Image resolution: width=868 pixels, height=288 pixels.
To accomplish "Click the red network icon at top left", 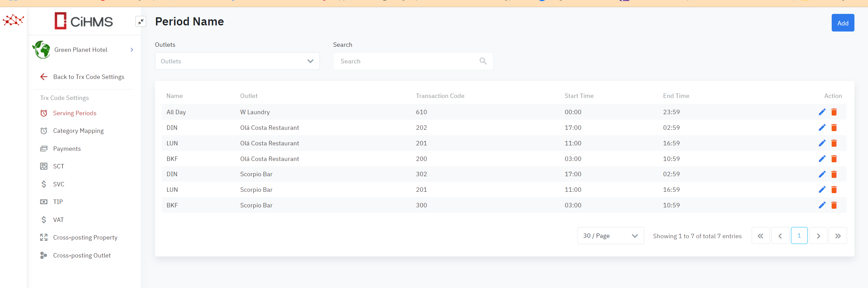I will 13,20.
